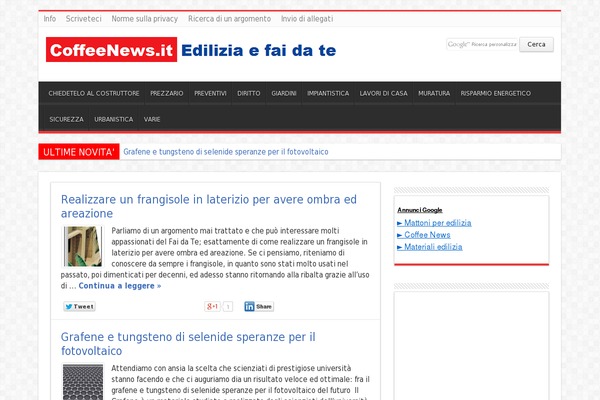Open Invio di allegati link
The height and width of the screenshot is (400, 600).
pyautogui.click(x=307, y=19)
